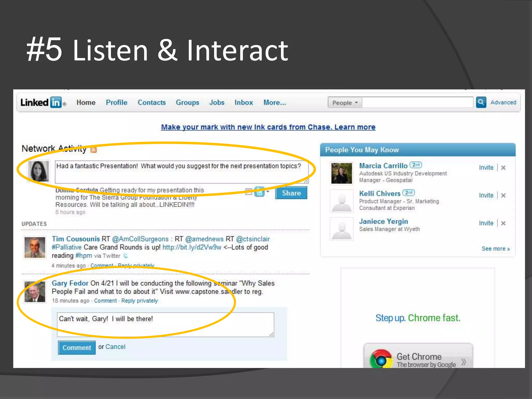Click into the status update text box

click(181, 172)
